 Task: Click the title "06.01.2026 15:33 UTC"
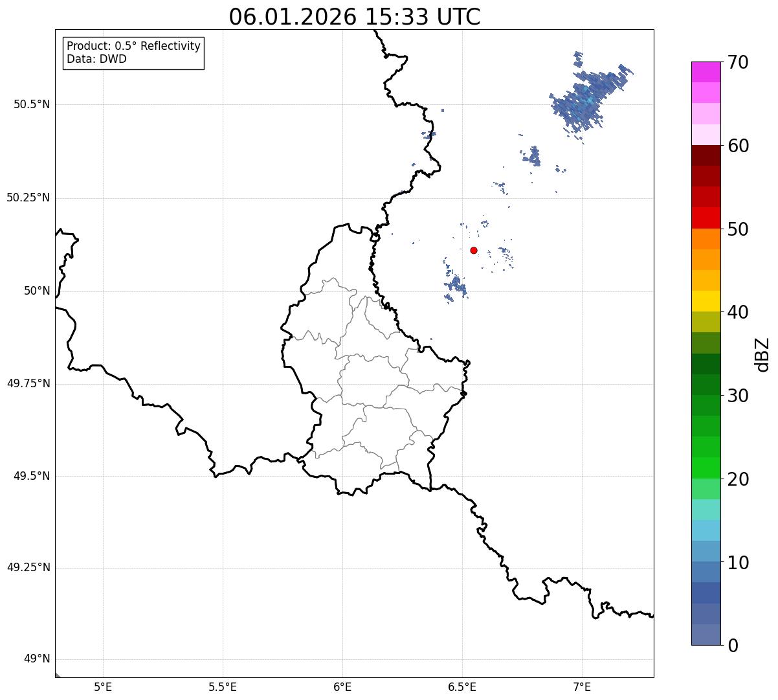[355, 17]
